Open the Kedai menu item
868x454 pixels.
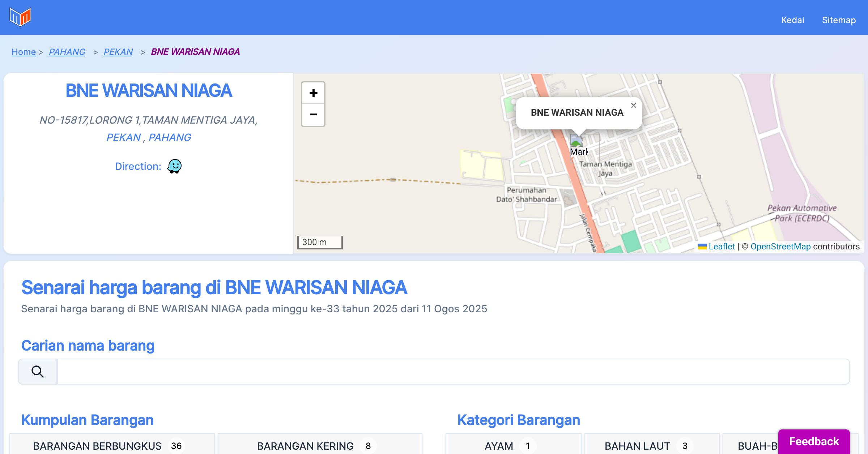tap(792, 20)
